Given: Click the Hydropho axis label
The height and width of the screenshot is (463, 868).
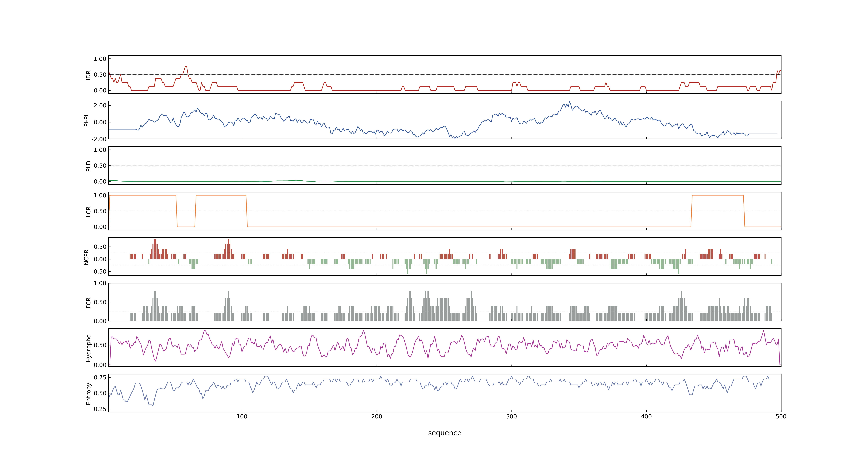Looking at the screenshot, I should (x=88, y=348).
